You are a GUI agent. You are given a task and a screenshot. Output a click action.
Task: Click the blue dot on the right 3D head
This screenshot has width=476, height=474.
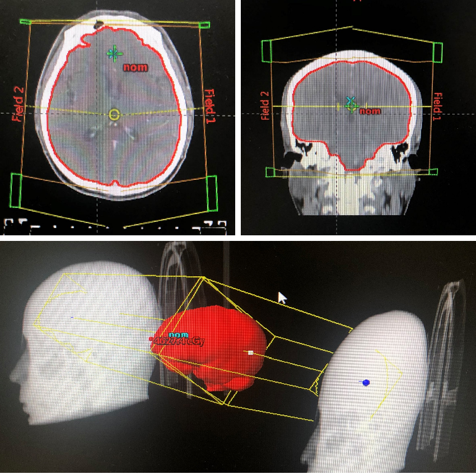[365, 383]
